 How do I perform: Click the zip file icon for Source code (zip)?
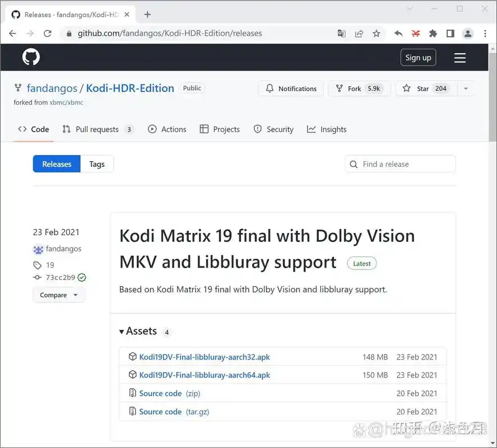click(x=132, y=393)
